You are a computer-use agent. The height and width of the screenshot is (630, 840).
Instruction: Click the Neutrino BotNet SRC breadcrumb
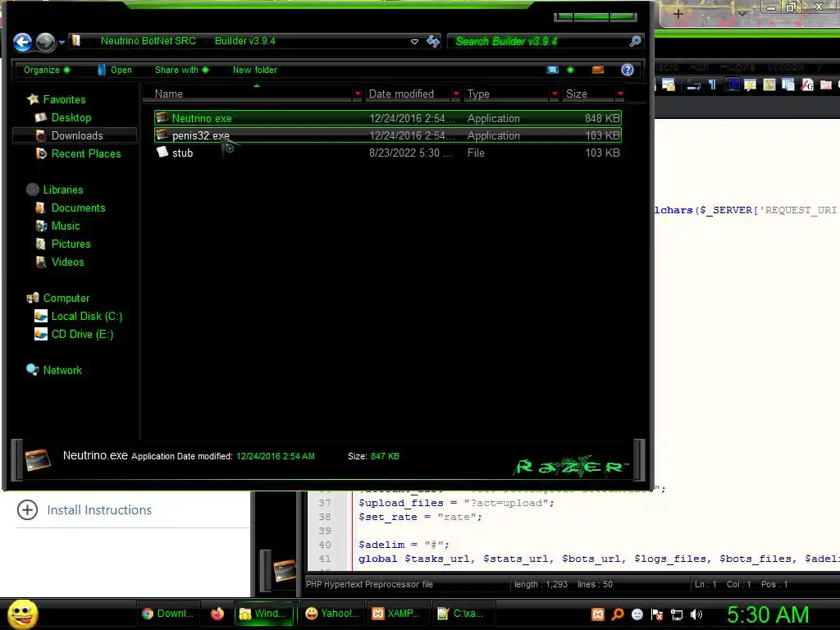[x=148, y=41]
